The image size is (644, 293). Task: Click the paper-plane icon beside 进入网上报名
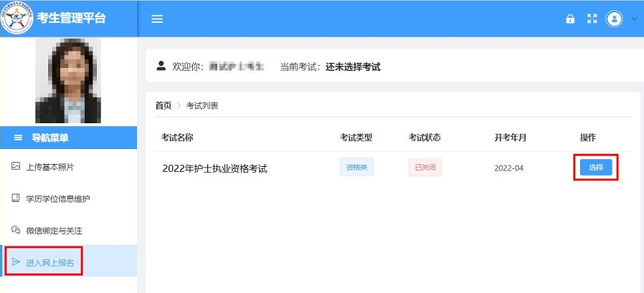coord(16,262)
